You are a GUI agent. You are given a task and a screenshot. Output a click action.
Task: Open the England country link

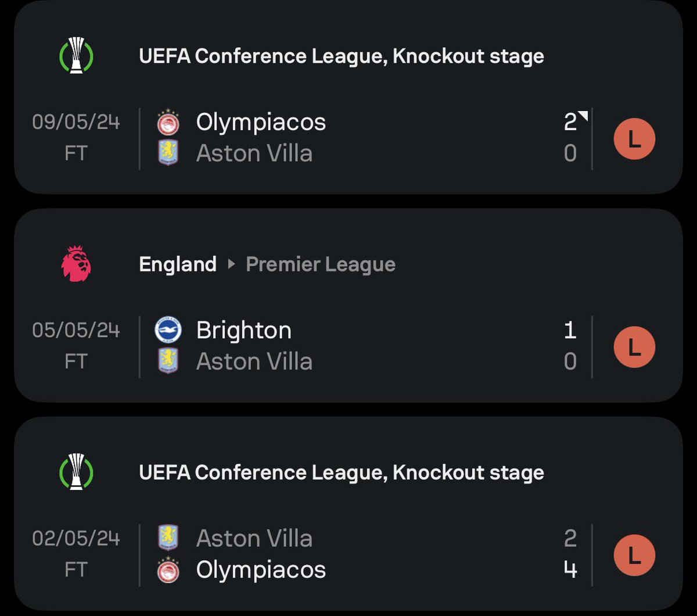(178, 264)
